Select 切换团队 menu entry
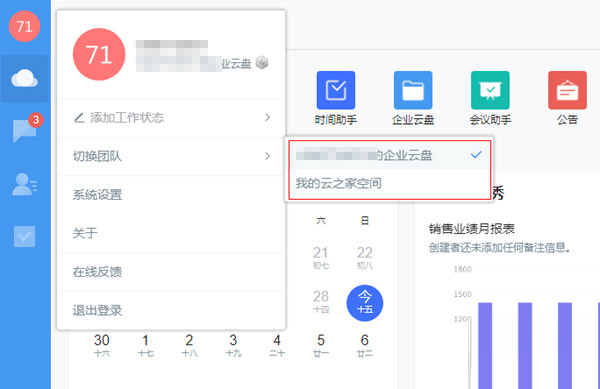This screenshot has height=389, width=600. pos(171,156)
